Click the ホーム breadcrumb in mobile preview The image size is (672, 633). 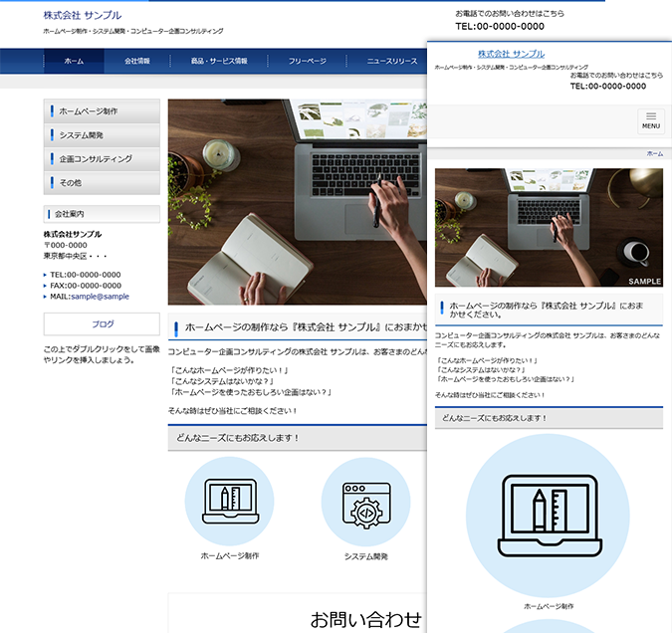654,154
